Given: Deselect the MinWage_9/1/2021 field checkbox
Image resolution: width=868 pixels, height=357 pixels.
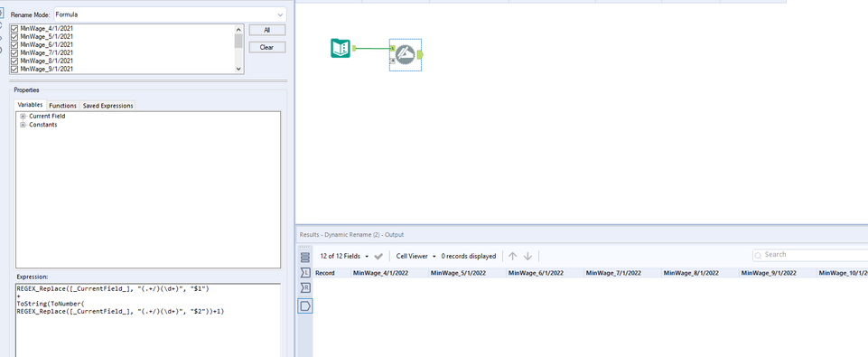Looking at the screenshot, I should pos(15,69).
